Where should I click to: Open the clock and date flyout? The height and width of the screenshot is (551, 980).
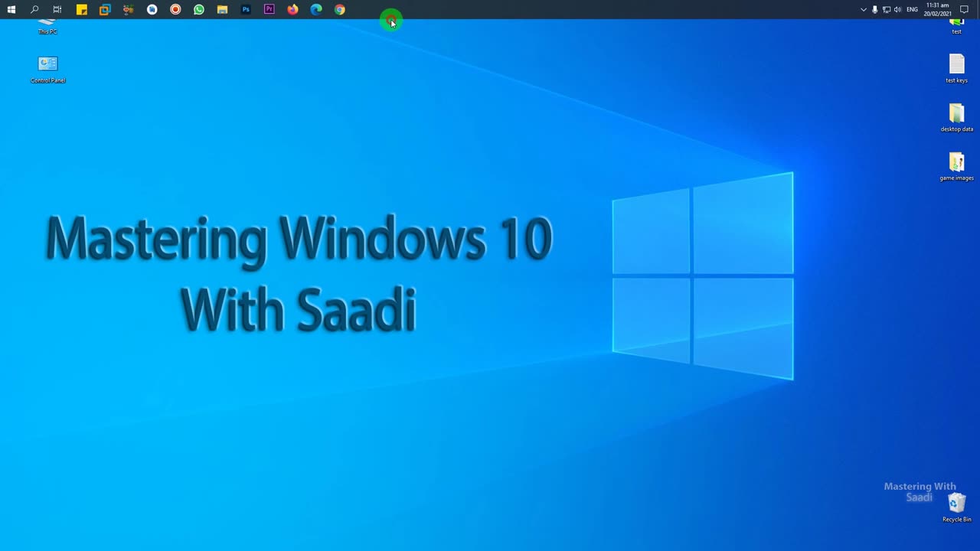coord(938,9)
